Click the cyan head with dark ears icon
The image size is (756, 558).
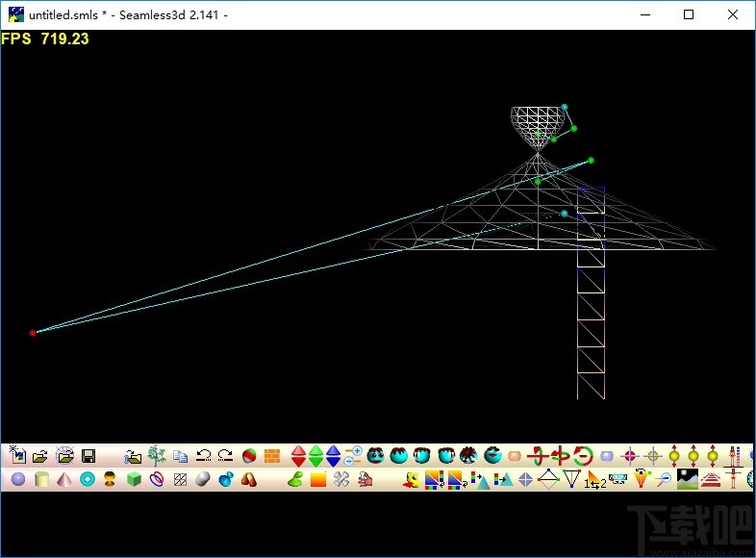click(375, 456)
